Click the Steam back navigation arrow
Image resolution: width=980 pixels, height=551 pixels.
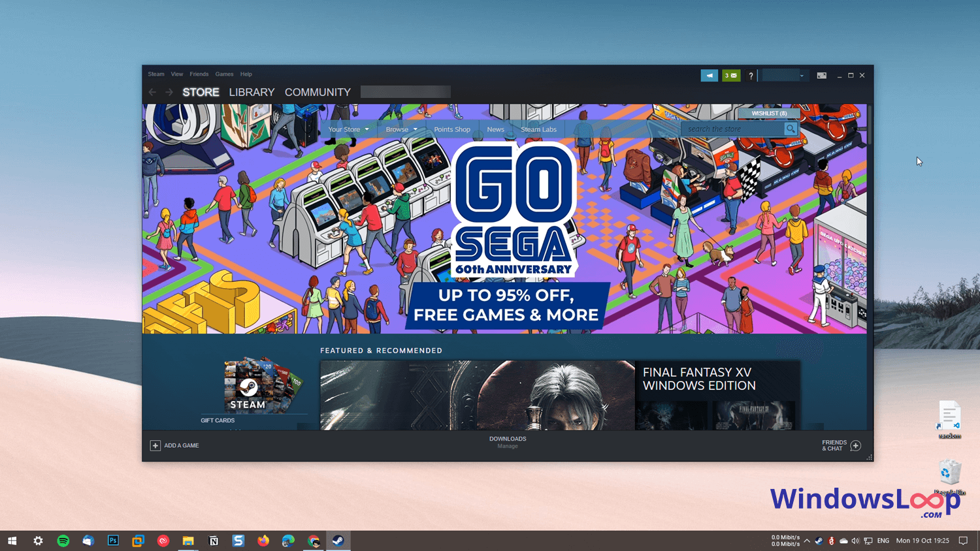click(152, 92)
